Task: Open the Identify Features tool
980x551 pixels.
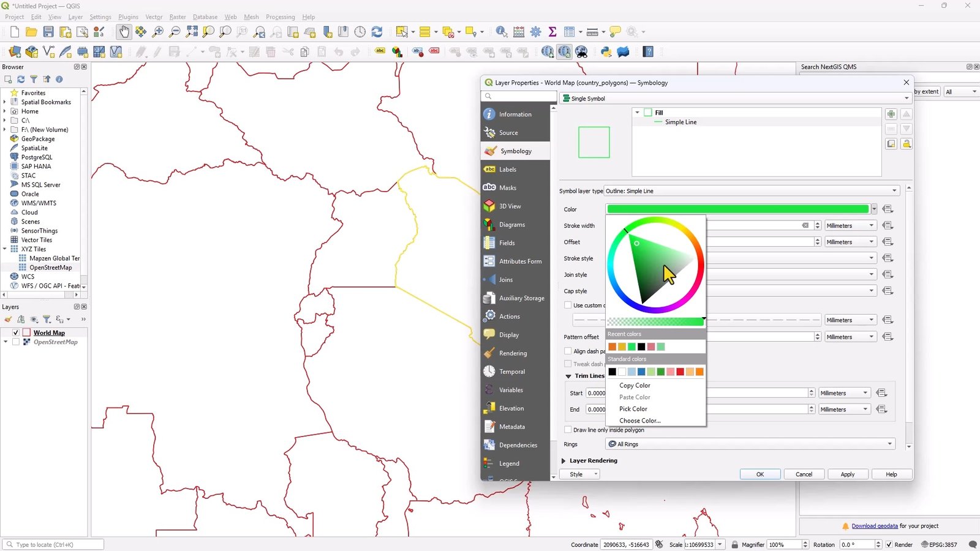Action: click(501, 31)
